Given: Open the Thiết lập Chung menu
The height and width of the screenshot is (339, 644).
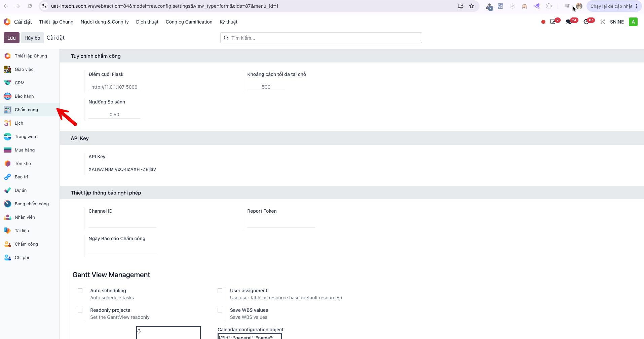Looking at the screenshot, I should 56,22.
